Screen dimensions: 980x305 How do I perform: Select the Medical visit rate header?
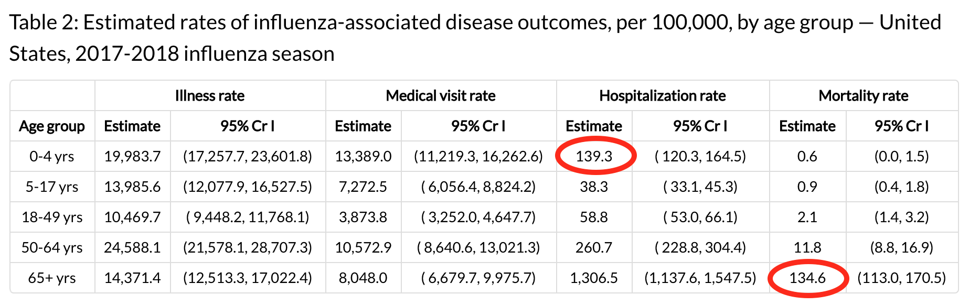click(441, 96)
